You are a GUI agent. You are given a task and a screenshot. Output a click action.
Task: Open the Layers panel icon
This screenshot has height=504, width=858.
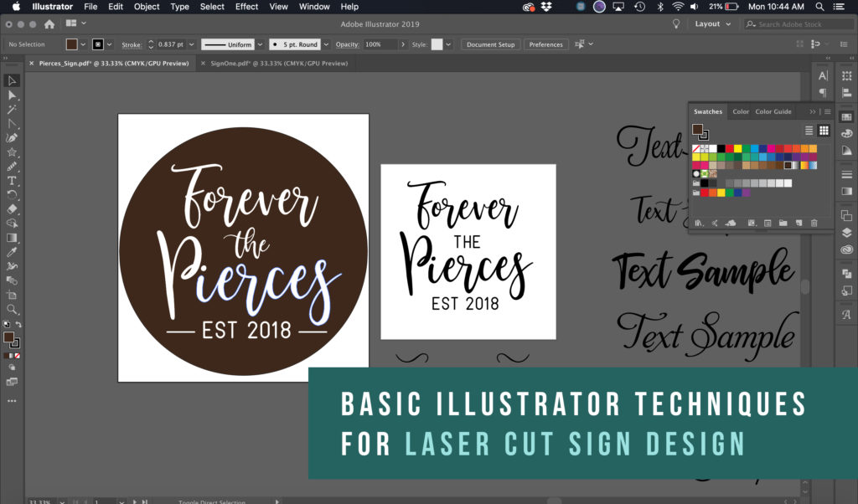pos(846,233)
